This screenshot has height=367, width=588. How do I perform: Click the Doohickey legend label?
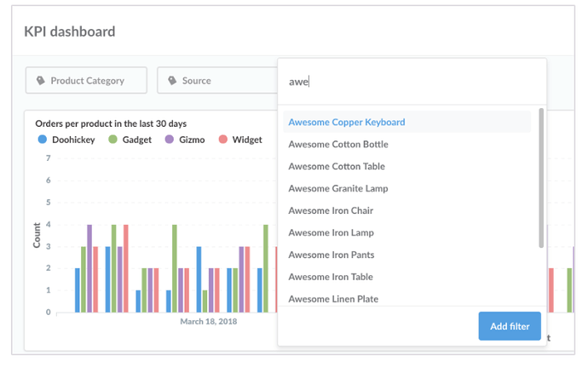pos(73,140)
